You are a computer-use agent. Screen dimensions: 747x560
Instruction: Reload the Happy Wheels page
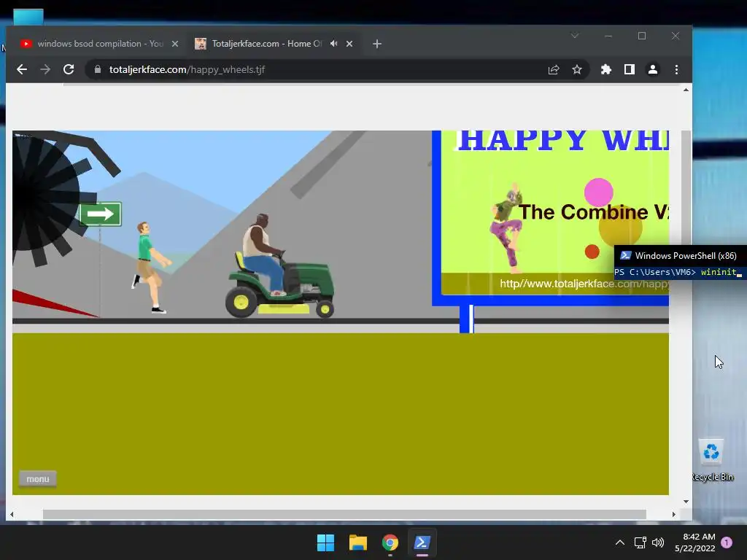69,69
